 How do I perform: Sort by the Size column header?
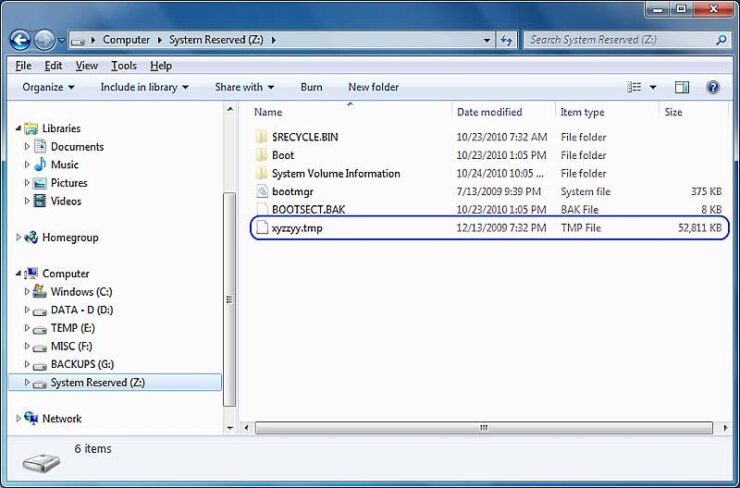(x=673, y=112)
